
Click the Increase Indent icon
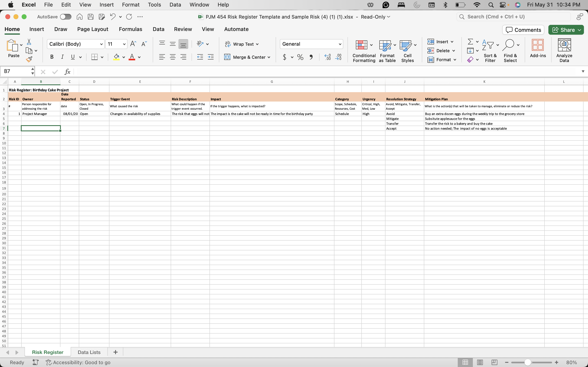click(x=210, y=57)
